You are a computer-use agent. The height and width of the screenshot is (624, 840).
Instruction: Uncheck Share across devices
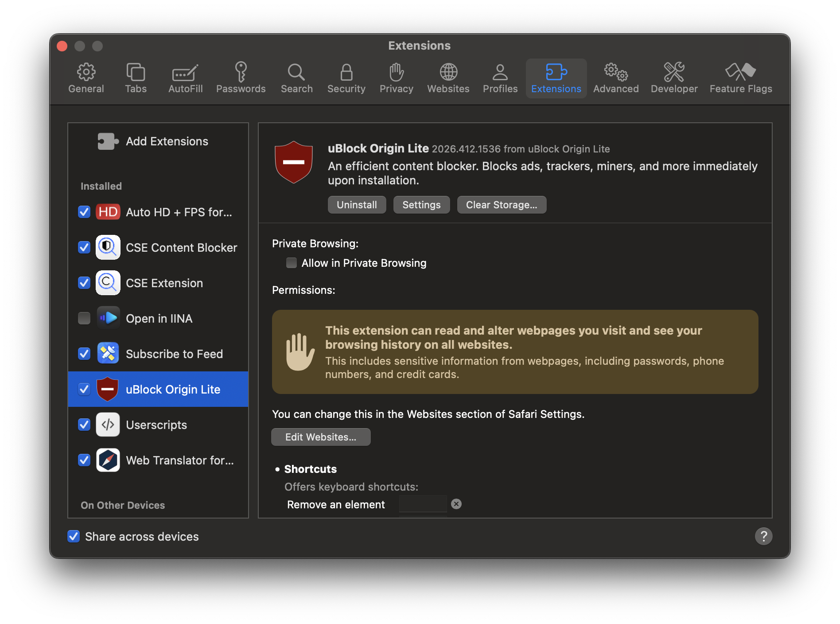[74, 536]
